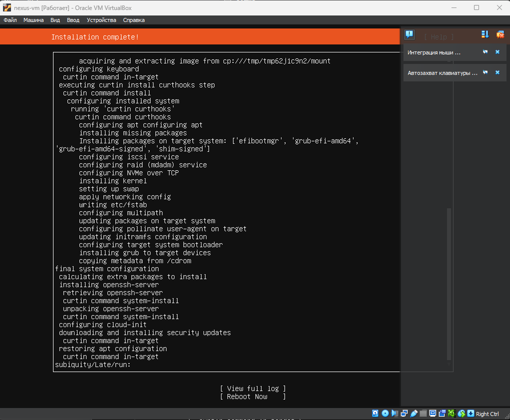Minimize the nexus-vm VirtualBox window
510x420 pixels.
pyautogui.click(x=454, y=7)
